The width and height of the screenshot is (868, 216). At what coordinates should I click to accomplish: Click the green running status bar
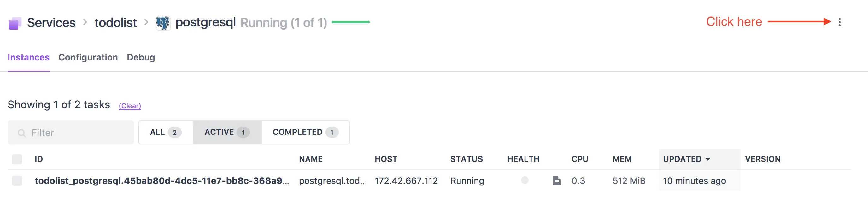[x=350, y=22]
